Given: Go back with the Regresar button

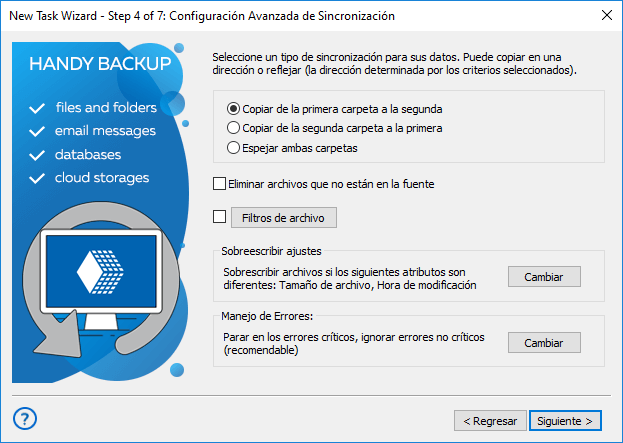Looking at the screenshot, I should (489, 421).
